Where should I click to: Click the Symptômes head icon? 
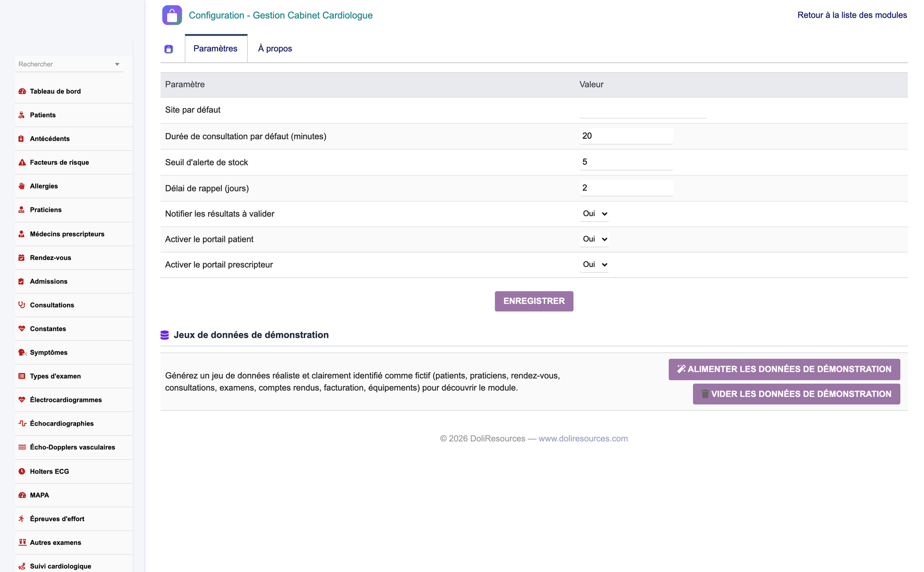22,353
